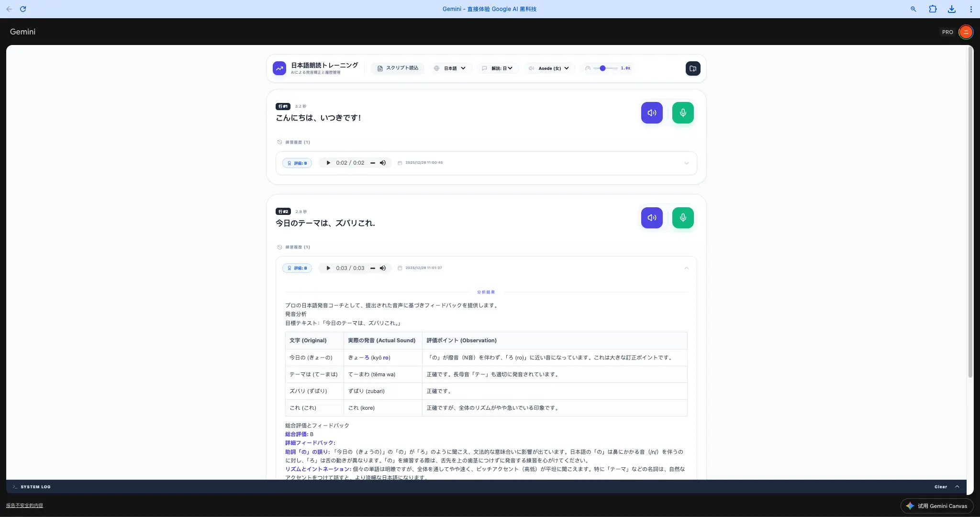This screenshot has width=980, height=517.
Task: Start recording with line #1 microphone button
Action: point(683,113)
